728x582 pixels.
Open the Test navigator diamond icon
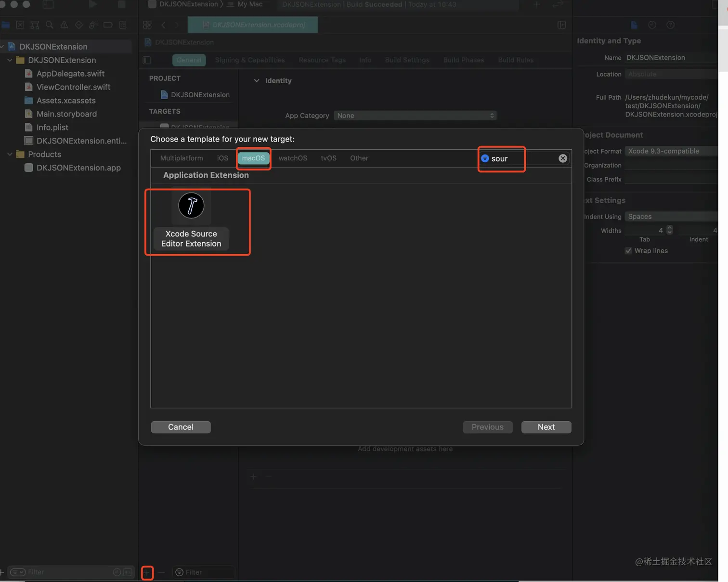pos(79,25)
